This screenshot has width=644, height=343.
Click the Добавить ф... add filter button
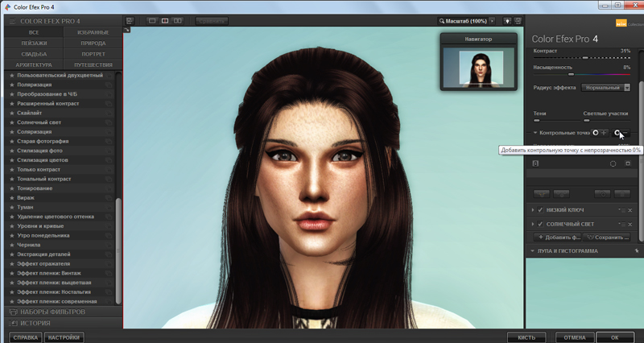[x=558, y=237]
